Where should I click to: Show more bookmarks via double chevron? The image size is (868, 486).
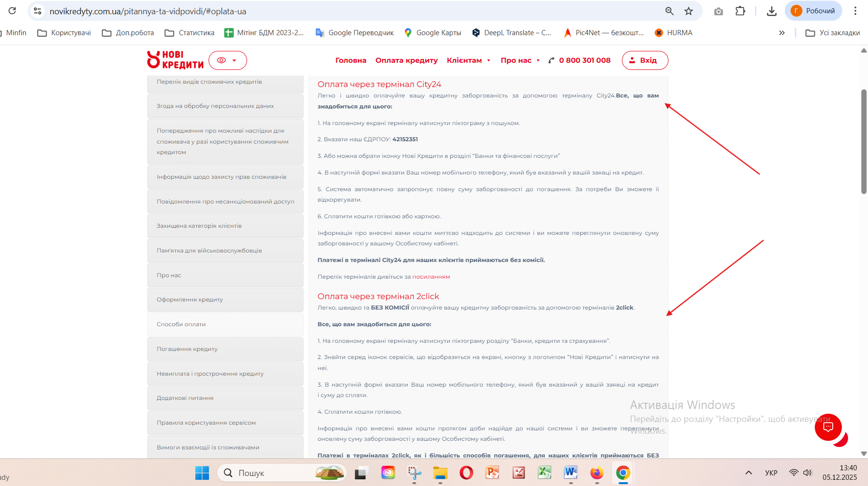point(782,33)
